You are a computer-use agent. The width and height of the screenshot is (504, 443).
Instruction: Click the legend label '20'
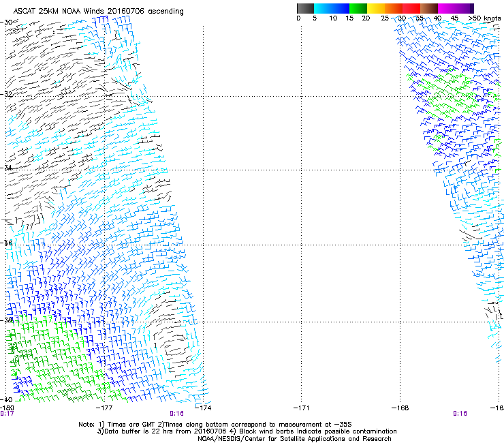(366, 18)
